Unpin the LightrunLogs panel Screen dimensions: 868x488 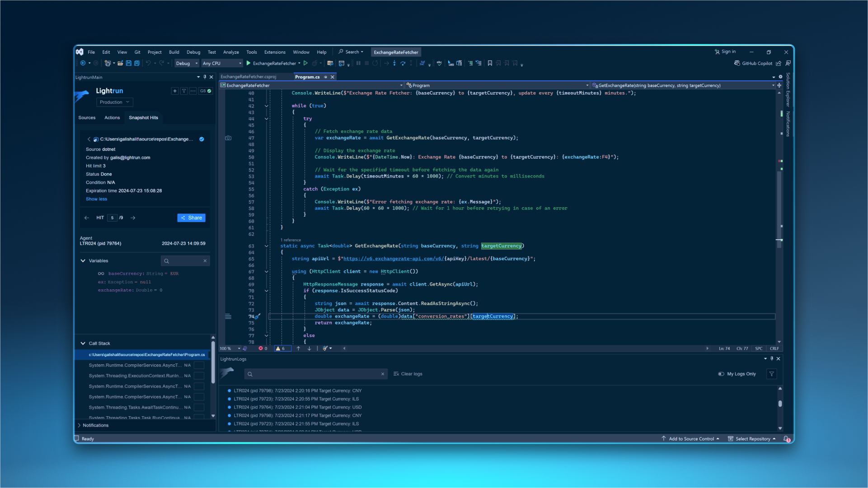(x=771, y=358)
